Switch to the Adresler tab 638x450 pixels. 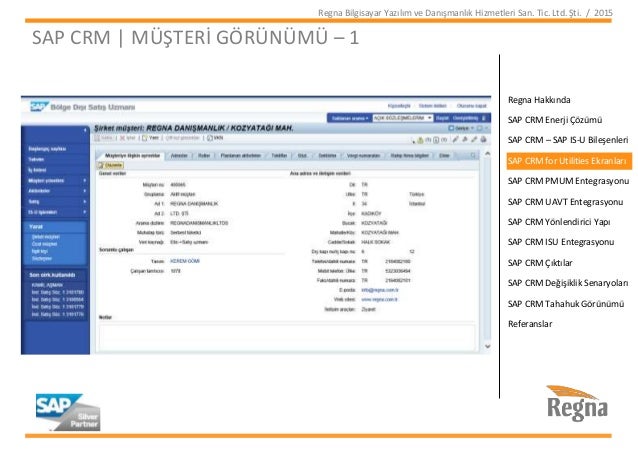click(x=179, y=156)
